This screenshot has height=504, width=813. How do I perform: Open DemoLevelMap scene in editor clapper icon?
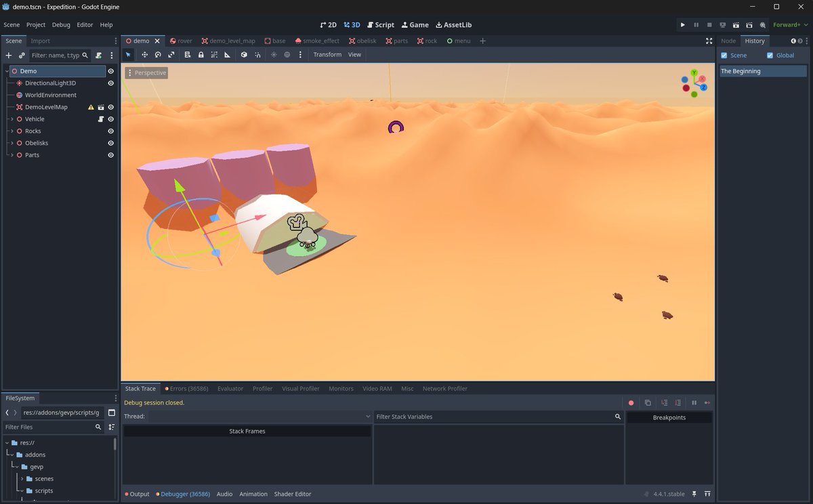pyautogui.click(x=100, y=107)
